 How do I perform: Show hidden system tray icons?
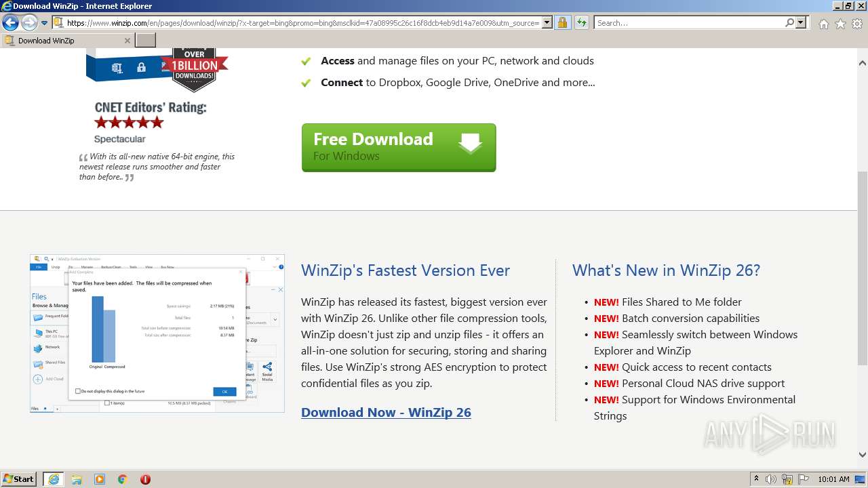coord(756,479)
